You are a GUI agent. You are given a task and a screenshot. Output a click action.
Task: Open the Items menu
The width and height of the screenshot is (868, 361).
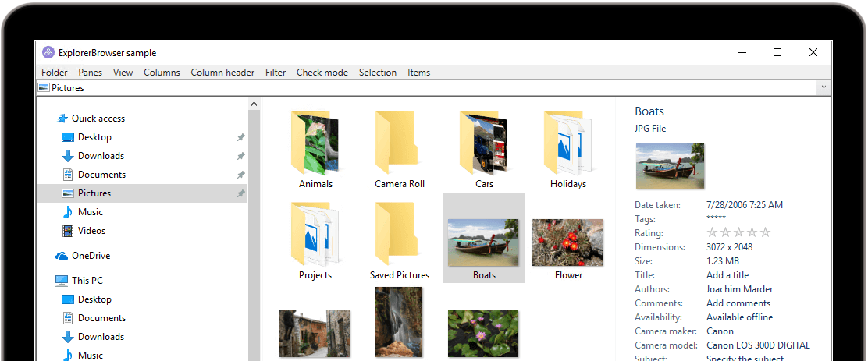click(418, 73)
